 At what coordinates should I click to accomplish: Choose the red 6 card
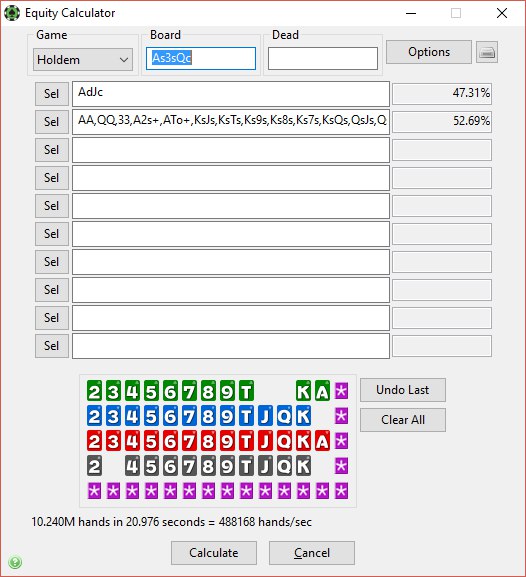(170, 441)
